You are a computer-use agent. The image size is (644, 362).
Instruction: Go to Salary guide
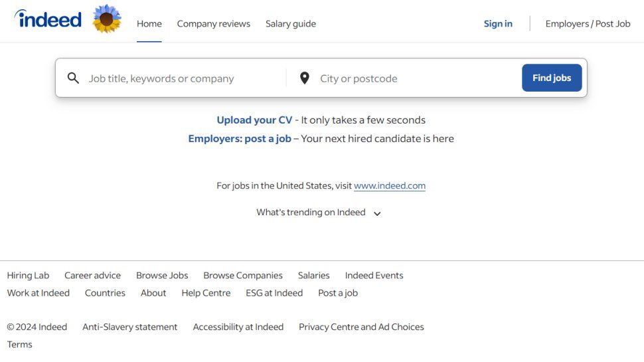click(291, 24)
